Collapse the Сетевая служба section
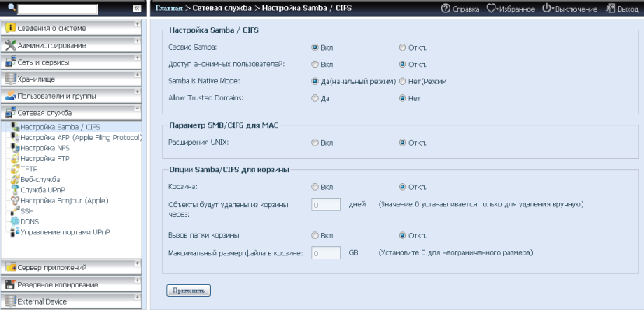Image resolution: width=644 pixels, height=310 pixels. point(137,108)
